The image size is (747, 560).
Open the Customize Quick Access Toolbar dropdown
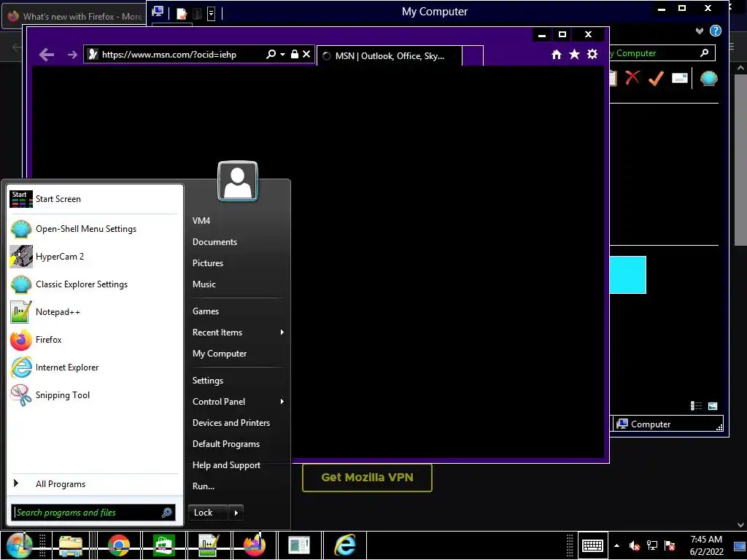point(211,13)
